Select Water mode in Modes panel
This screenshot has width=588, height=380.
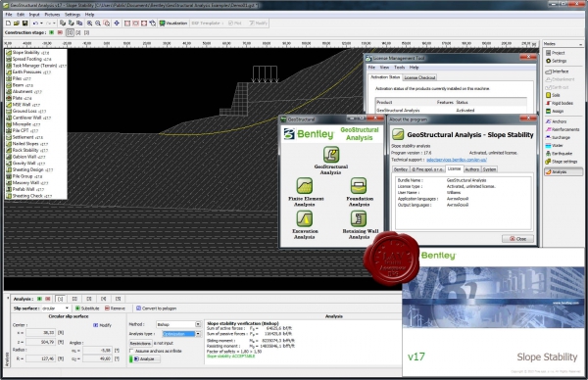(555, 145)
